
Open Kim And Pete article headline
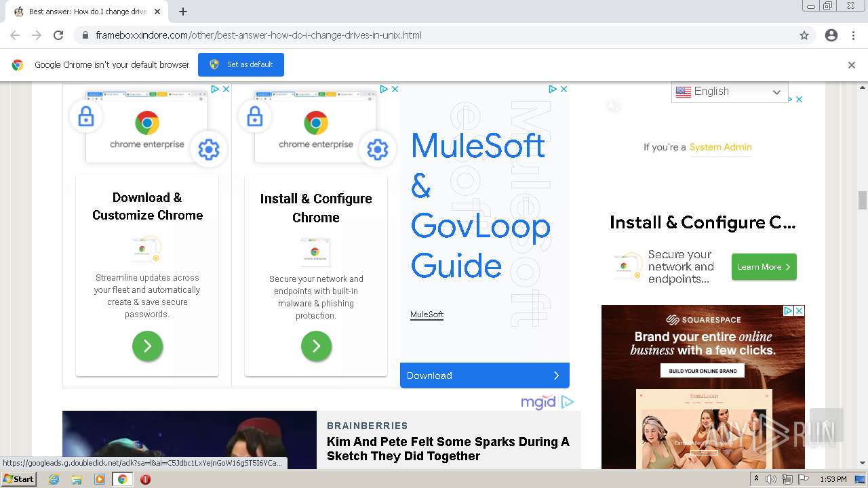coord(448,449)
